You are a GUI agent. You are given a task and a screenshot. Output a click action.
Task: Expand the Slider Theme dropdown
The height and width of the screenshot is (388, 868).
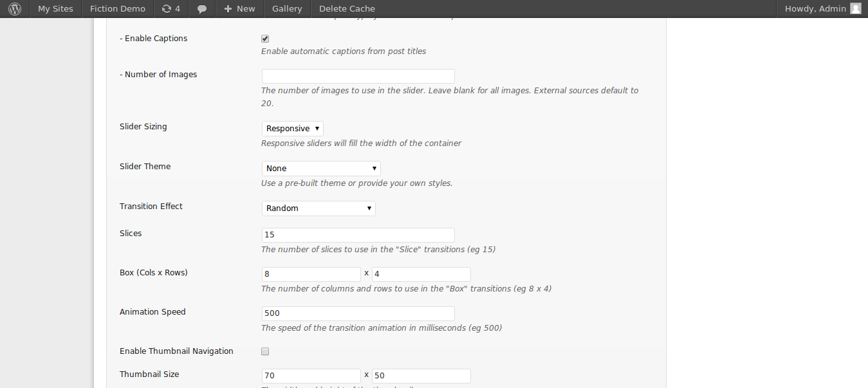pos(321,169)
